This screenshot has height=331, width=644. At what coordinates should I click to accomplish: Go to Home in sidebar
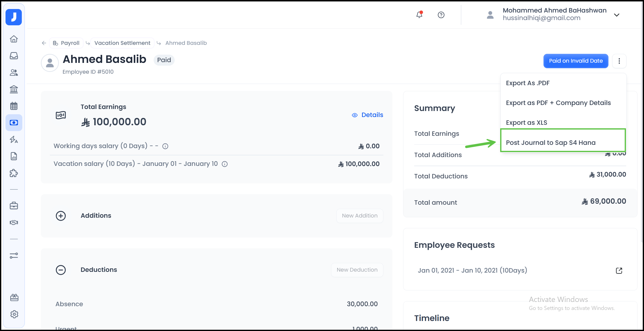point(14,39)
